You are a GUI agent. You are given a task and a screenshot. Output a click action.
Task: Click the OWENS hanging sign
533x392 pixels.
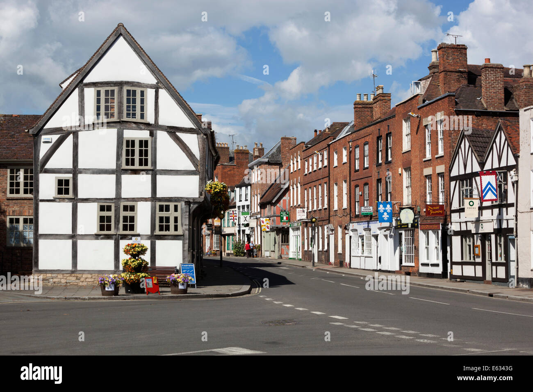click(x=471, y=208)
